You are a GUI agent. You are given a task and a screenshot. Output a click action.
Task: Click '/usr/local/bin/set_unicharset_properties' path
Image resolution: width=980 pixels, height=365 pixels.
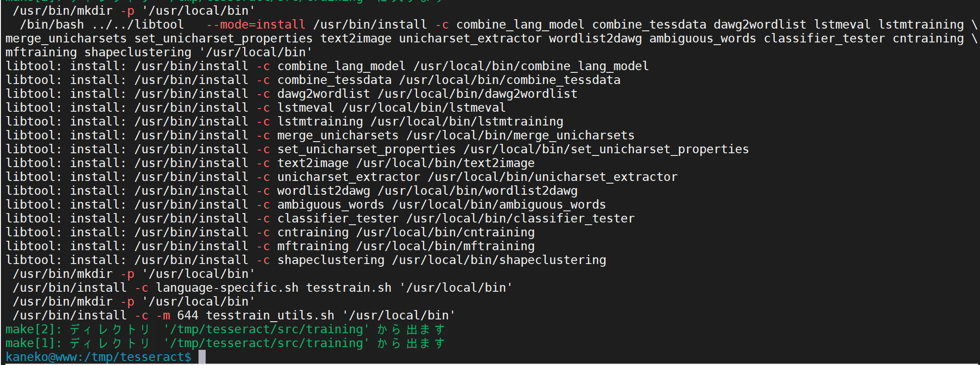606,149
